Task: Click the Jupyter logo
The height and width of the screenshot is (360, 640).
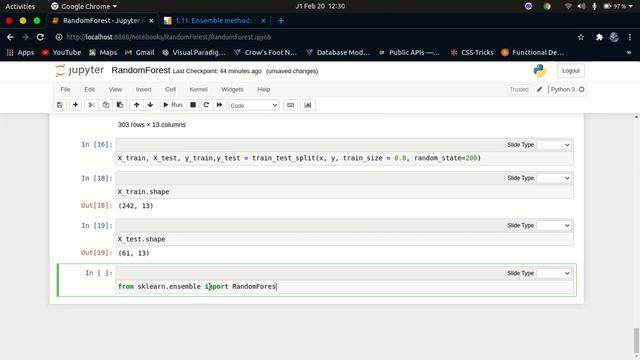Action: 80,70
